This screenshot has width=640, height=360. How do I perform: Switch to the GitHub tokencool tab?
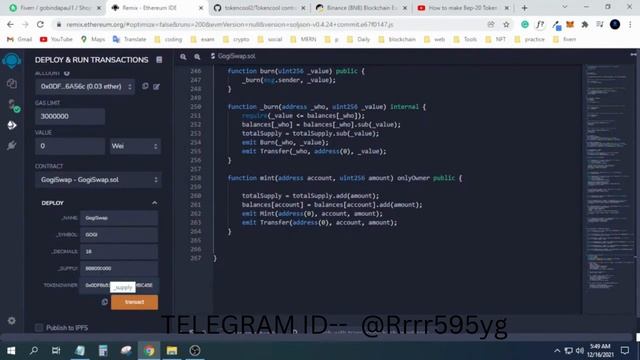click(x=260, y=8)
